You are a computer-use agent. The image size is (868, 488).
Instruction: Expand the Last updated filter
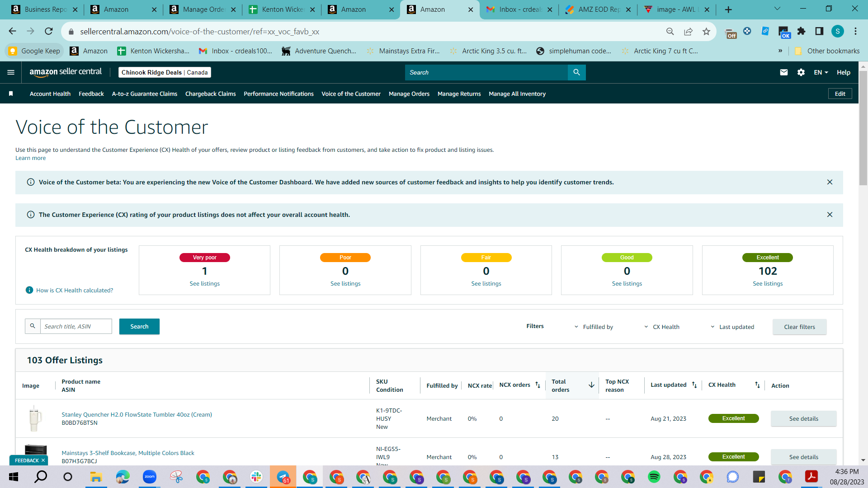pyautogui.click(x=732, y=327)
